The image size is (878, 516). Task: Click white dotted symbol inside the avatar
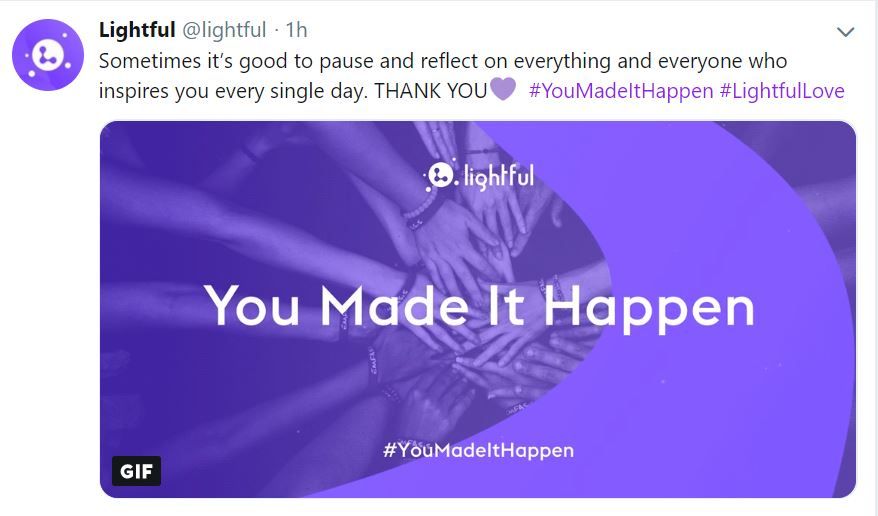(x=48, y=55)
